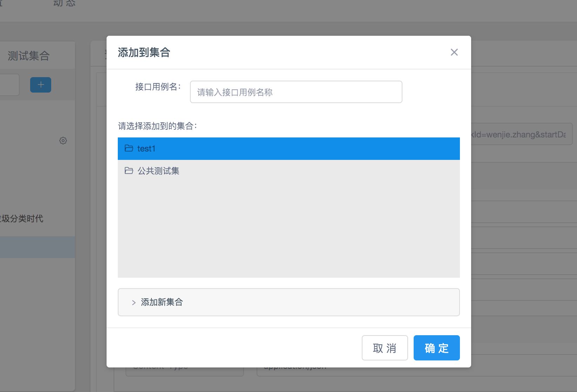Click the highlighted row in left sidebar
The image size is (577, 392).
click(x=37, y=247)
